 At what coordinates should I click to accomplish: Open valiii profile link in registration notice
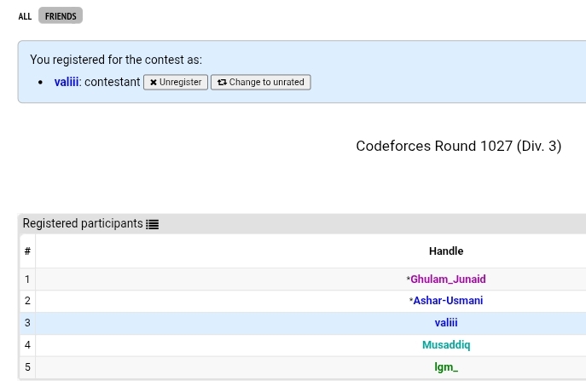point(67,82)
